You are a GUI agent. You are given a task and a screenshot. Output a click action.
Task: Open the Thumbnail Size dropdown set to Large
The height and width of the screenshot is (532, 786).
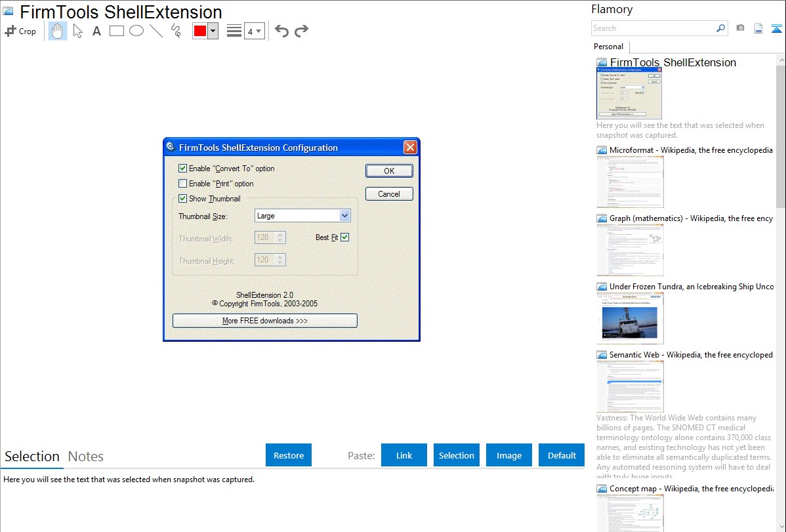point(302,216)
